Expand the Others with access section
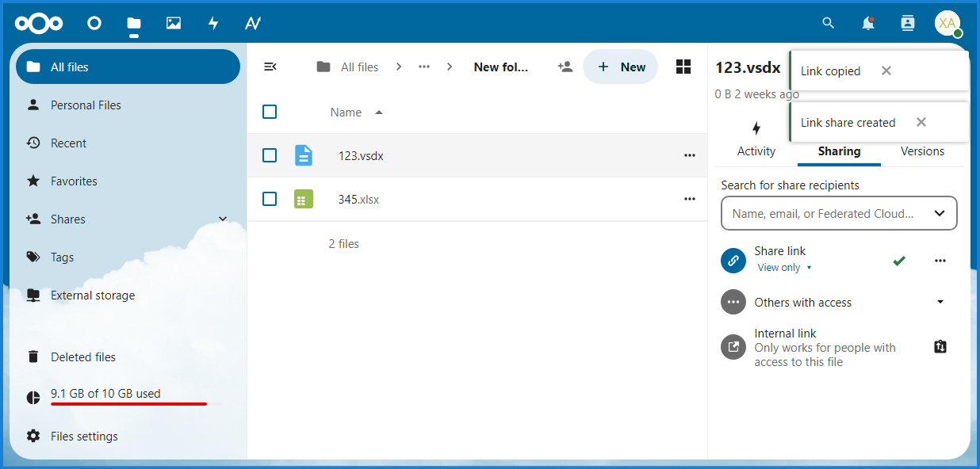The height and width of the screenshot is (469, 980). tap(940, 302)
